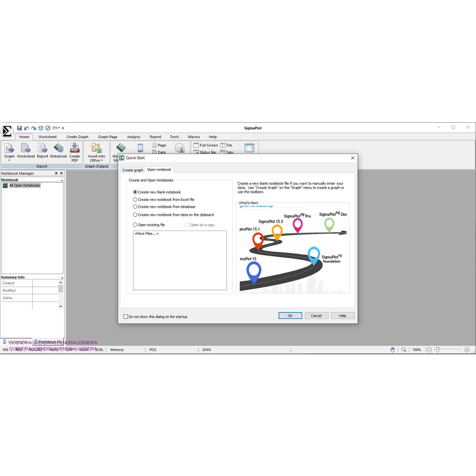Click the Cancel button in Quick Start

[x=316, y=316]
